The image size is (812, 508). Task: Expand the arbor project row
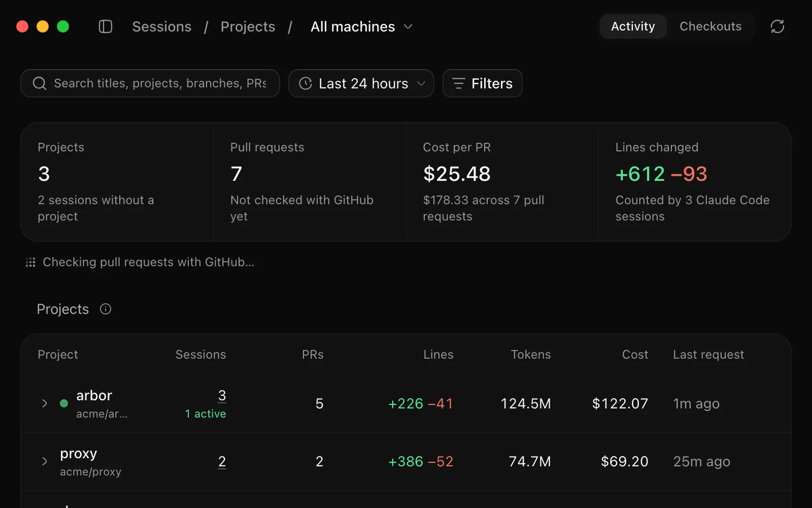pos(45,403)
